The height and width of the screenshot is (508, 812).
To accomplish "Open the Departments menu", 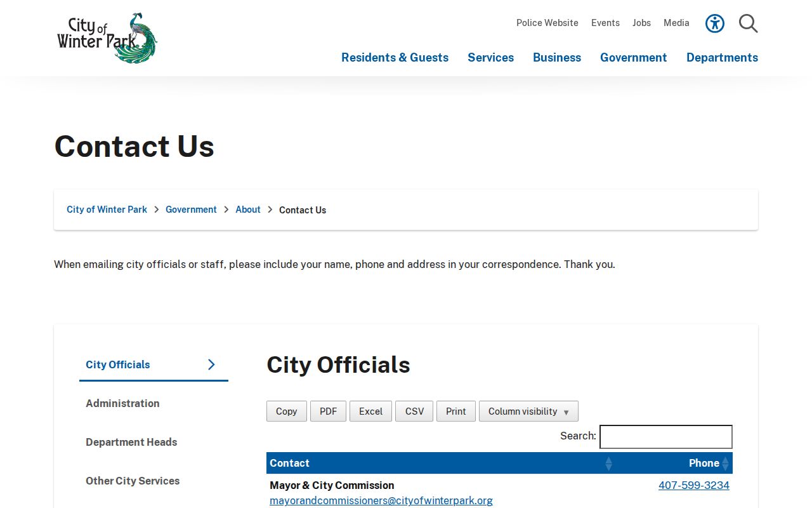I will tap(722, 58).
